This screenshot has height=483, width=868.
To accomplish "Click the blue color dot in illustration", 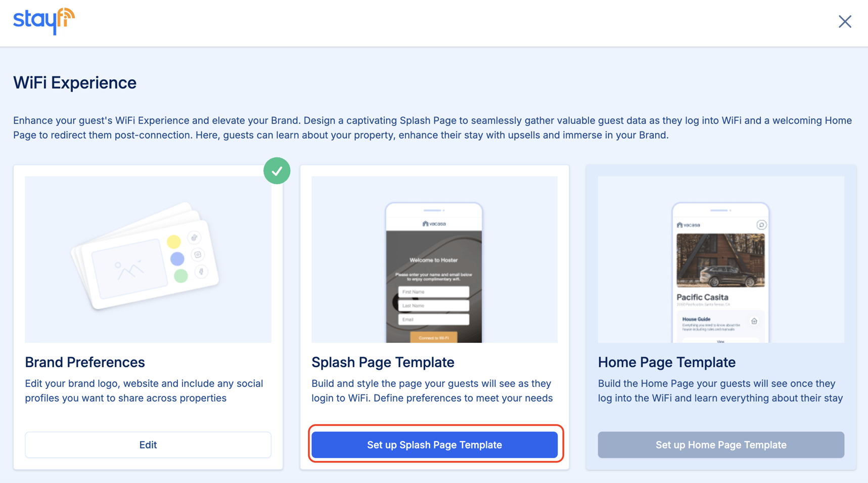I will (177, 259).
